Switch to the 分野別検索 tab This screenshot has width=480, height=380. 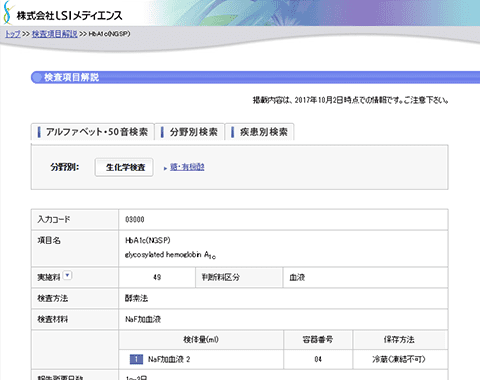pyautogui.click(x=190, y=132)
